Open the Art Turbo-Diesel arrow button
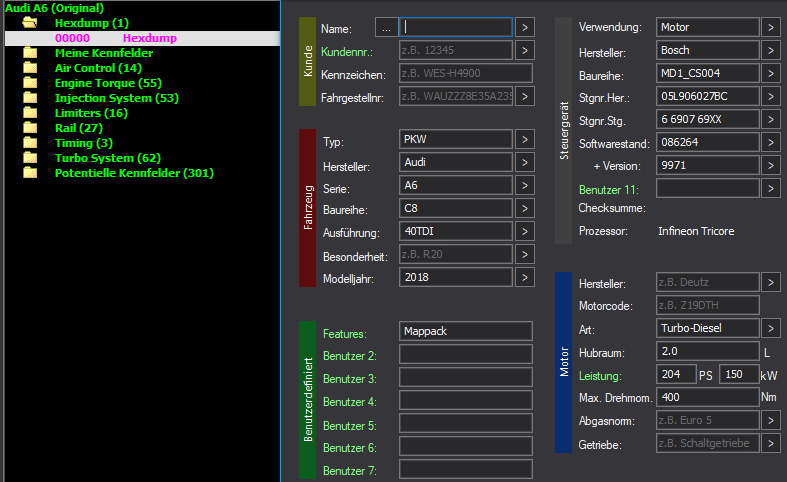This screenshot has height=482, width=787. [771, 328]
